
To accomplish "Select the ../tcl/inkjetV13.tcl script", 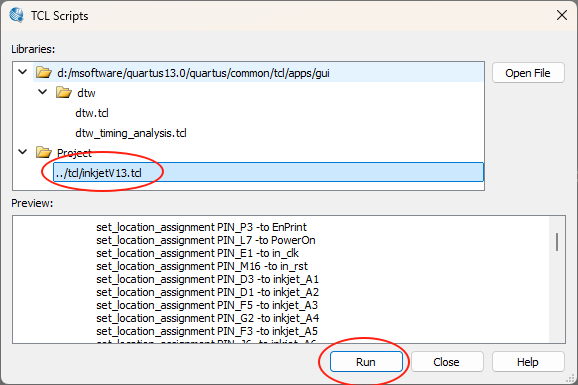I will point(268,172).
